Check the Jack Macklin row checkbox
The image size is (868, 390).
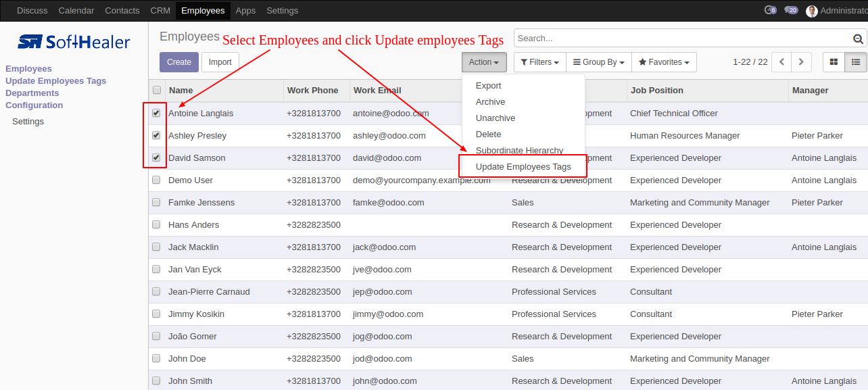tap(156, 247)
